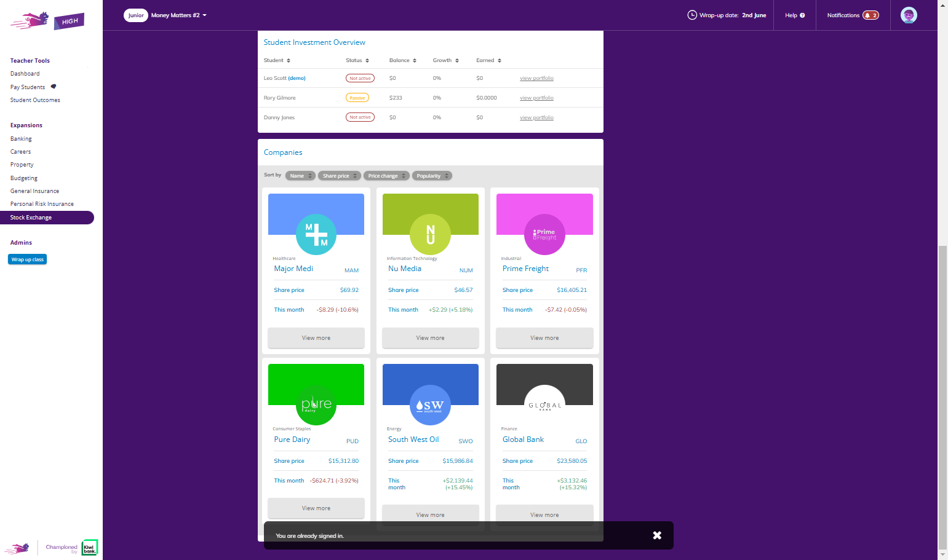
Task: Click the Passive status tag
Action: 357,98
